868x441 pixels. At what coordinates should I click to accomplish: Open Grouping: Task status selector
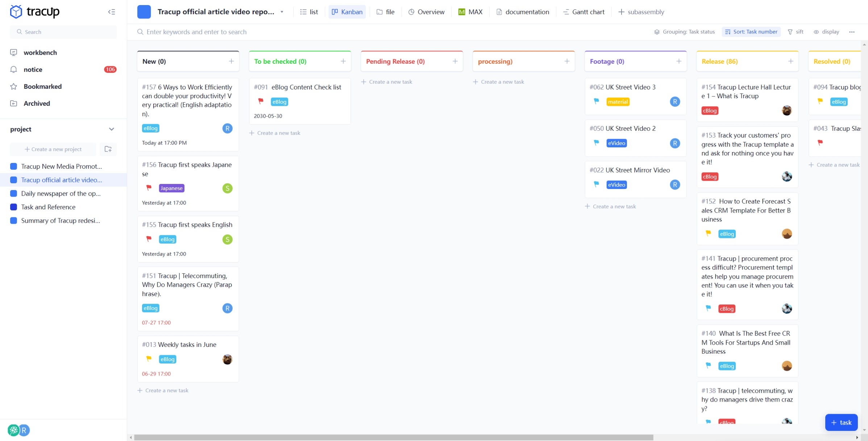(x=684, y=32)
